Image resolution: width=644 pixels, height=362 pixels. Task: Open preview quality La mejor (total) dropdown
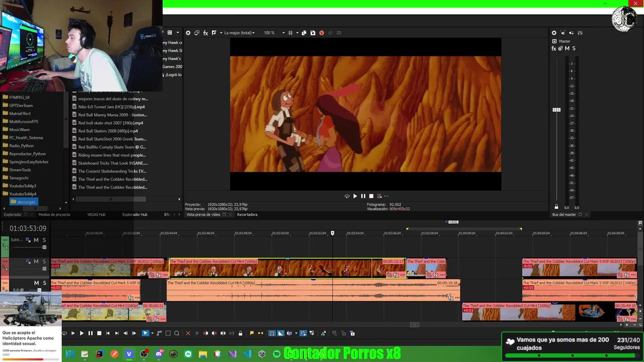pyautogui.click(x=239, y=33)
